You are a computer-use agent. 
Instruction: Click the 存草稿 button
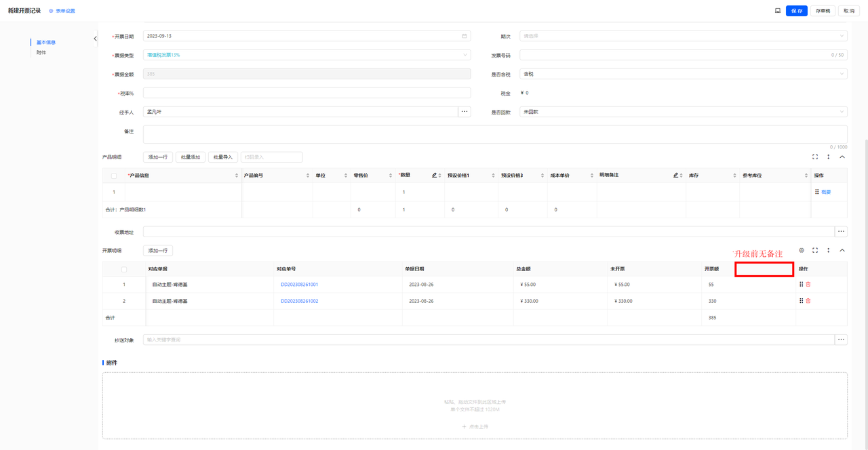point(823,11)
